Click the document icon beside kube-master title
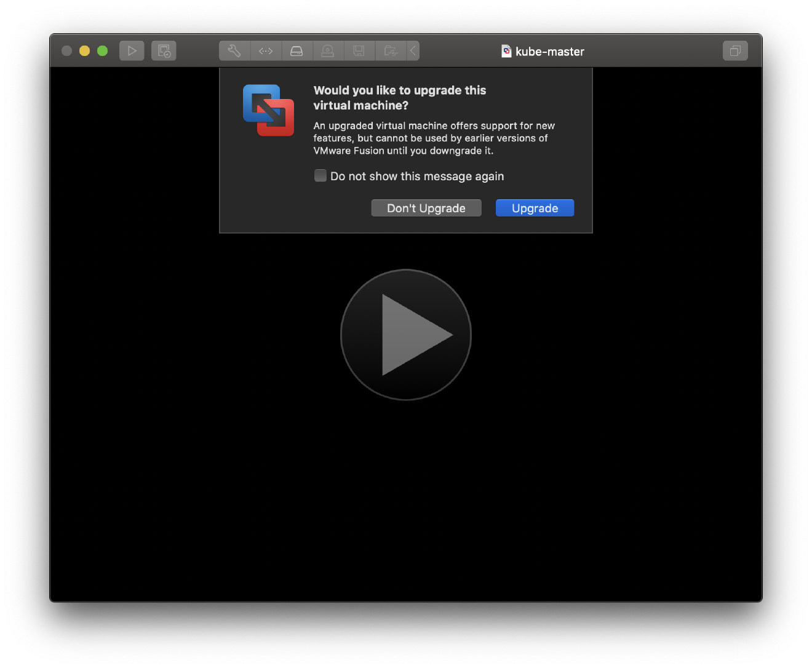812x668 pixels. pos(506,51)
